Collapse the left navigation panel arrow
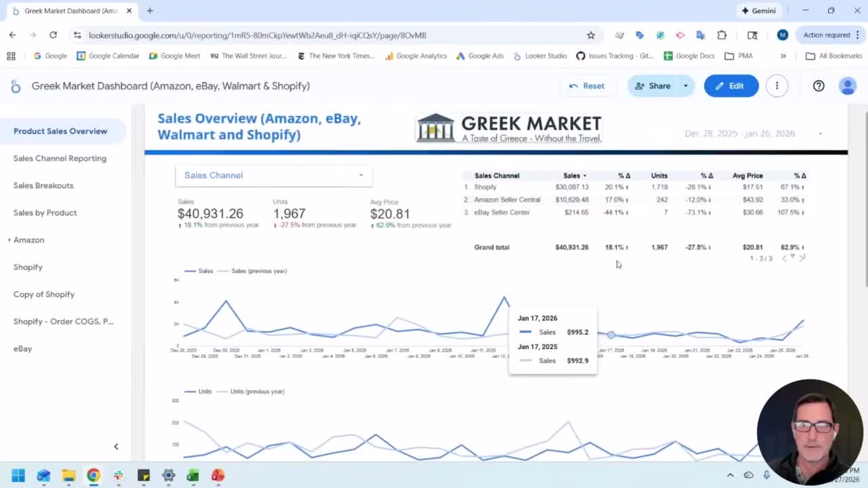Viewport: 868px width, 488px height. (x=116, y=447)
